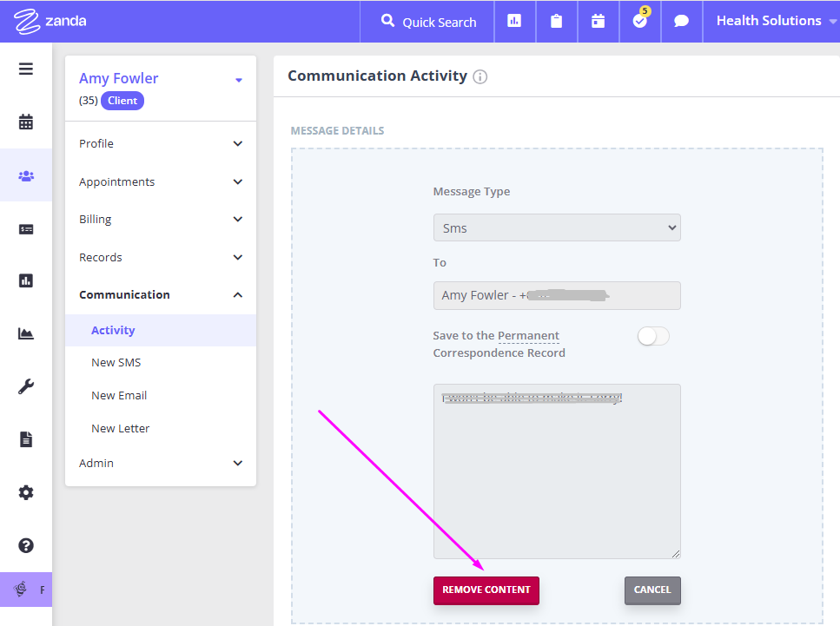840x626 pixels.
Task: Open the settings gear icon in sidebar
Action: click(x=26, y=493)
